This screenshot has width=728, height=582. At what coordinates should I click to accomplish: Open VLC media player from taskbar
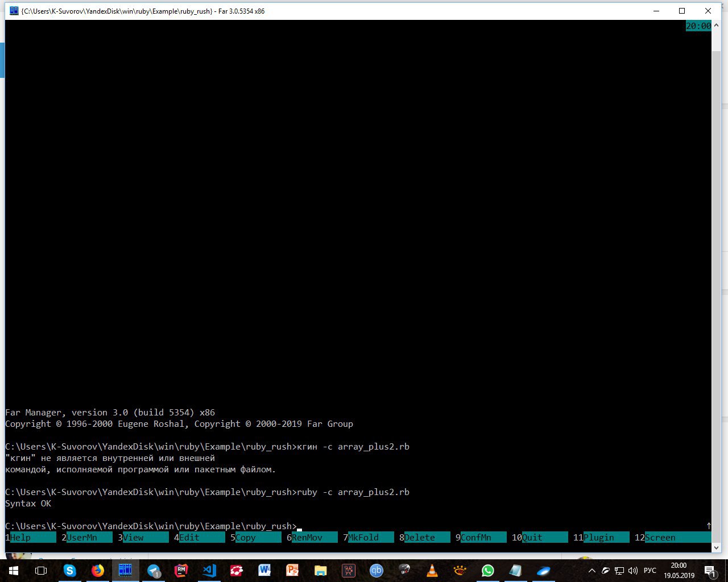click(432, 570)
